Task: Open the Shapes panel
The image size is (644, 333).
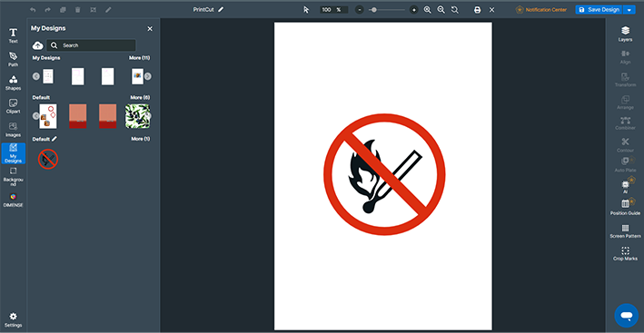Action: click(x=13, y=83)
